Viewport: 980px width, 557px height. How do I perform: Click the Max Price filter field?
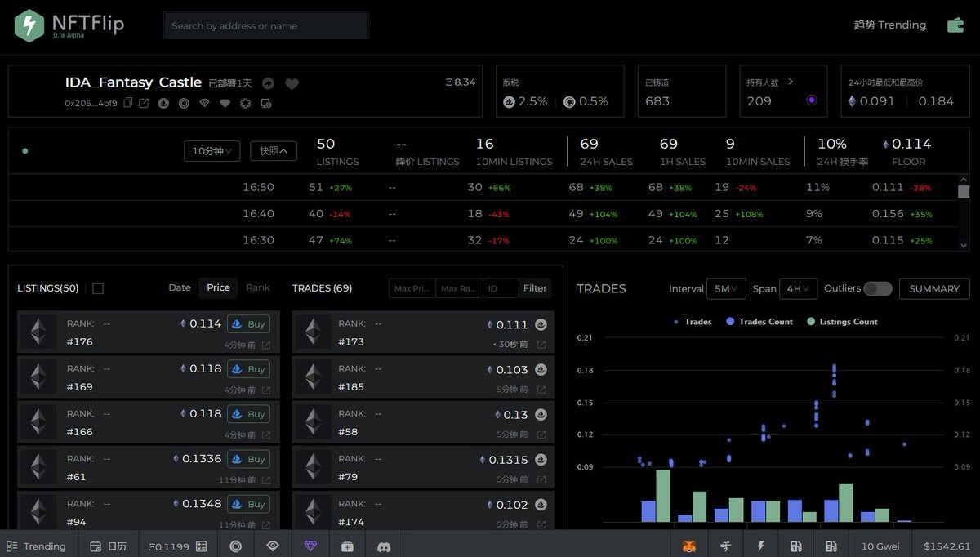(x=412, y=288)
